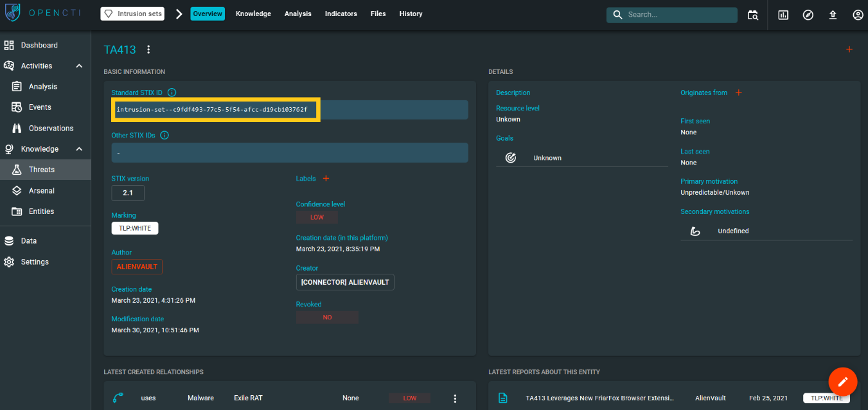Open Data in sidebar

point(45,240)
